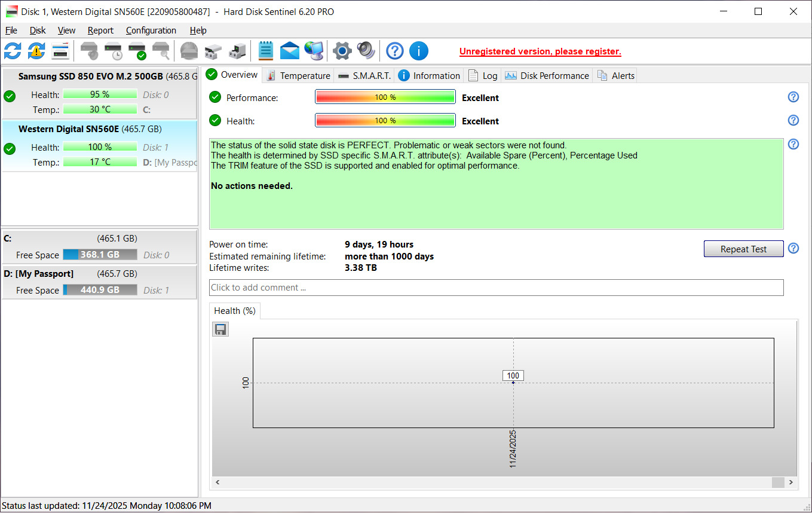Click the Hard Disk Sentinel title bar icon
The width and height of the screenshot is (812, 513).
tap(11, 11)
